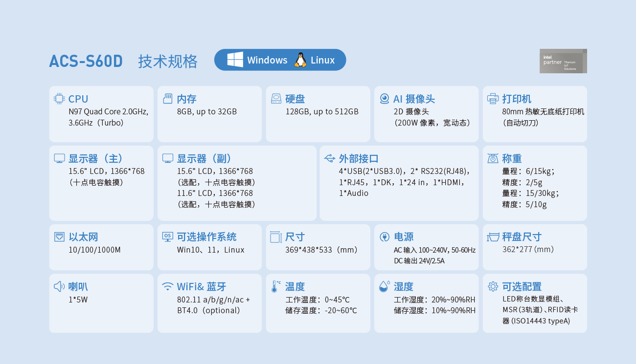This screenshot has width=636, height=364.
Task: Select the 可选配置 gear icon
Action: [x=493, y=286]
